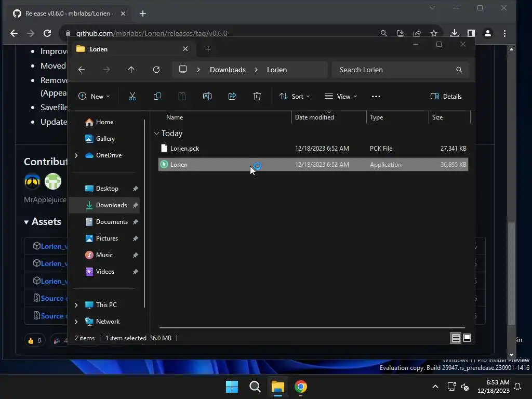
Task: Open Music in navigation pane
Action: coord(104,255)
